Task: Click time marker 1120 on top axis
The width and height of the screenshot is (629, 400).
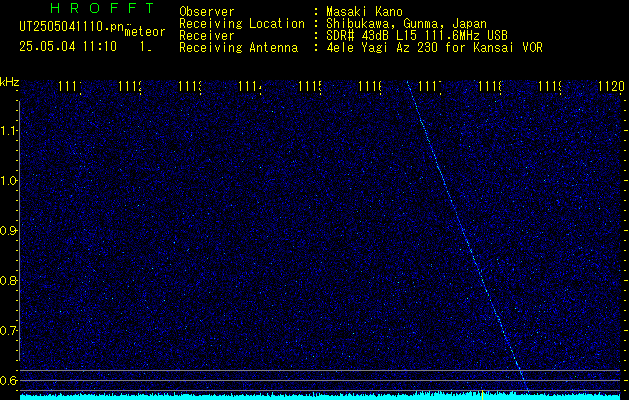Action: (611, 86)
